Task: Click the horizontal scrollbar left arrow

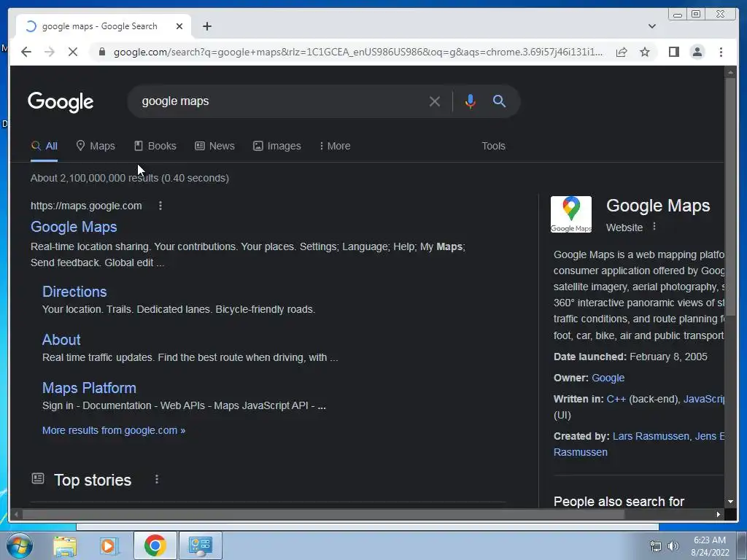Action: pos(17,514)
